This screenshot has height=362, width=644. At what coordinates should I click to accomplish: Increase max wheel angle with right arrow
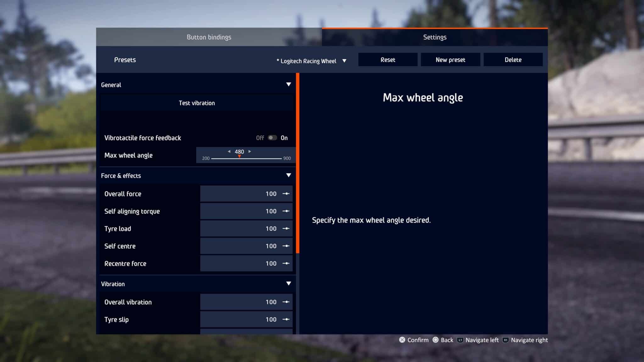click(250, 151)
